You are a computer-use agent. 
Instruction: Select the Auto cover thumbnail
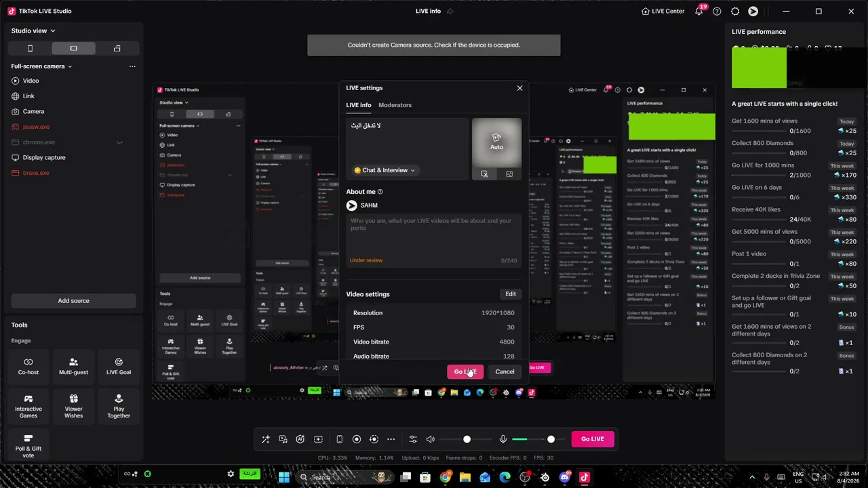click(x=497, y=142)
